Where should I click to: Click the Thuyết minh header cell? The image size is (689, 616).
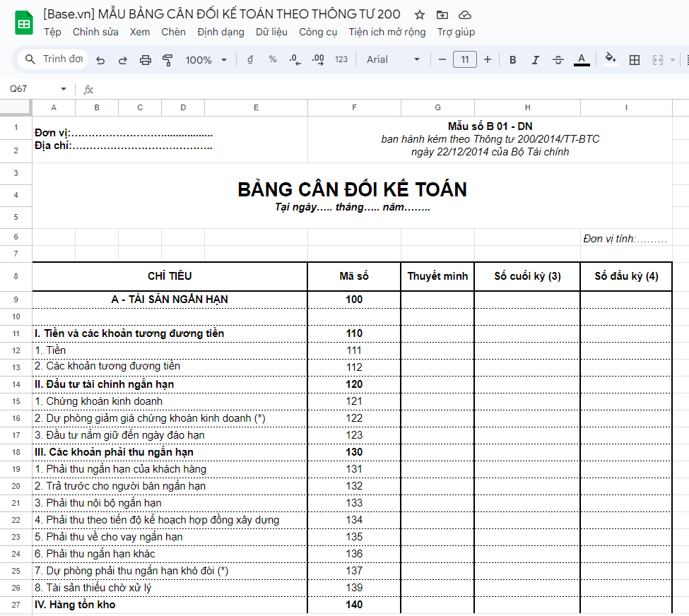click(x=437, y=276)
